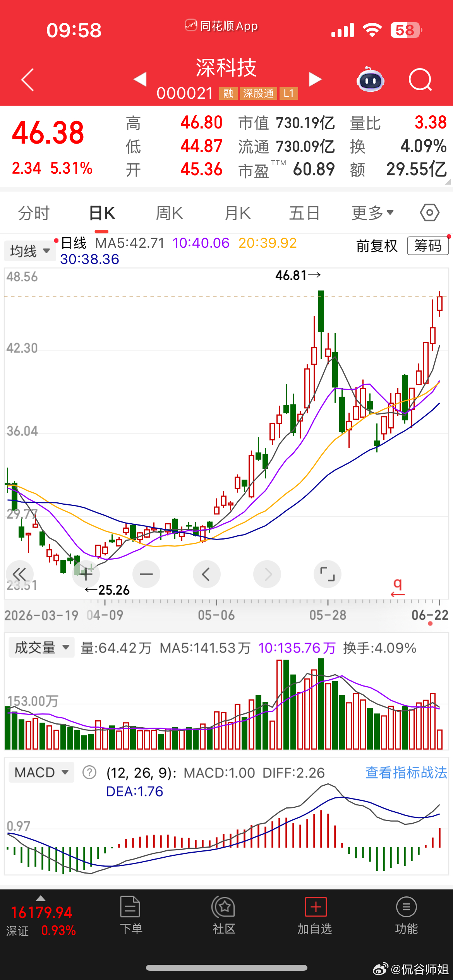The height and width of the screenshot is (980, 453).
Task: Tap the back arrow icon
Action: [x=28, y=80]
